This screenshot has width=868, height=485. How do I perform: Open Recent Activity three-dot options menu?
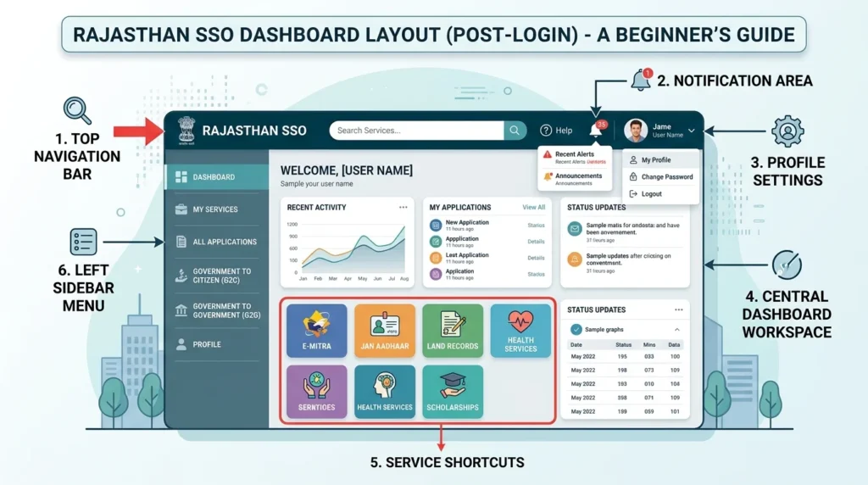403,207
